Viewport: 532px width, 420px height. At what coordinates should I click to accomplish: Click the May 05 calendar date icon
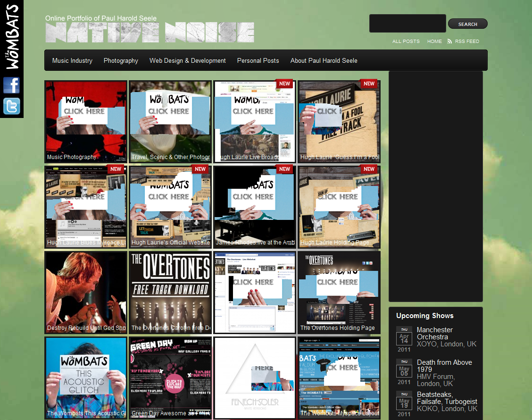(x=404, y=372)
